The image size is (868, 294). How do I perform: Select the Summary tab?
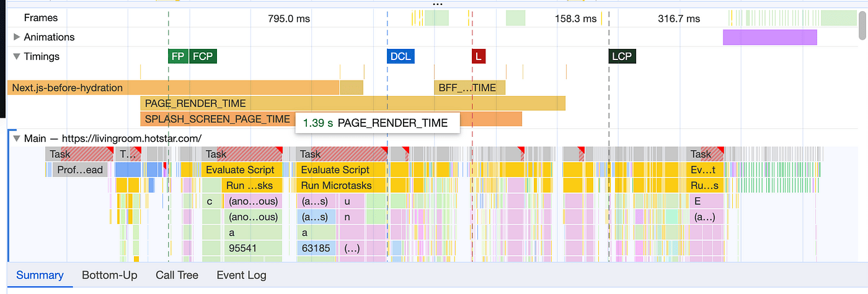coord(40,275)
